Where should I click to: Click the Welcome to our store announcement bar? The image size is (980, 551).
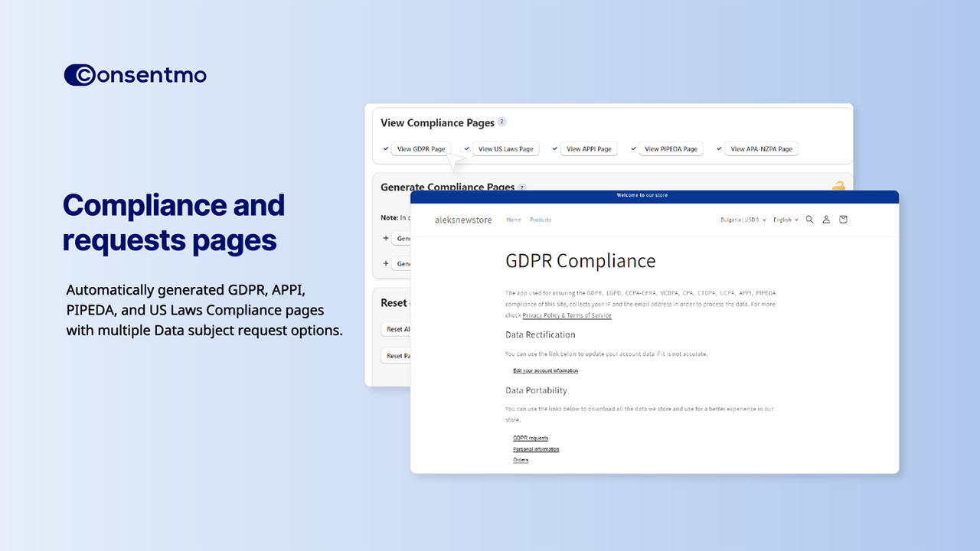pos(655,196)
